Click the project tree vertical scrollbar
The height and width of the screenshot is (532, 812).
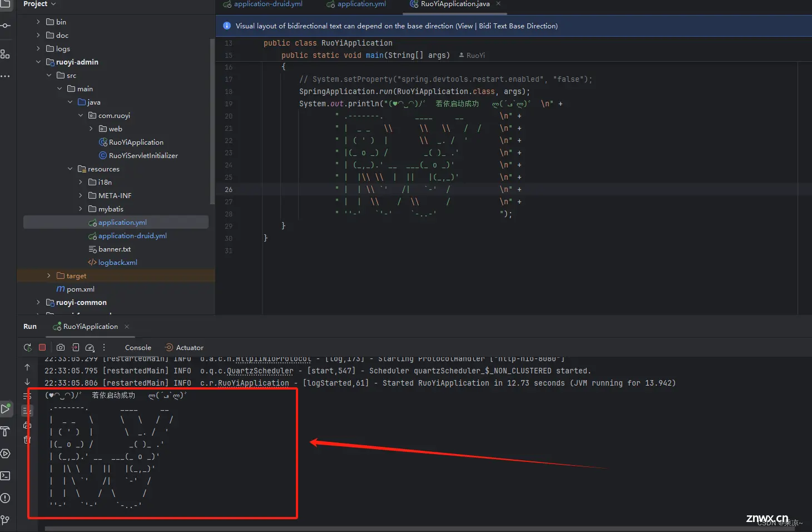[212, 120]
